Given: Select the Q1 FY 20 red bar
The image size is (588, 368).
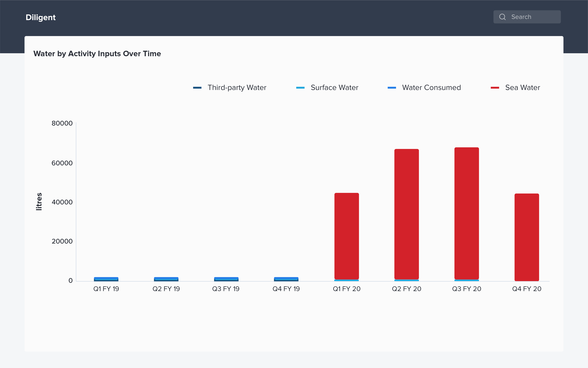Looking at the screenshot, I should pos(347,236).
